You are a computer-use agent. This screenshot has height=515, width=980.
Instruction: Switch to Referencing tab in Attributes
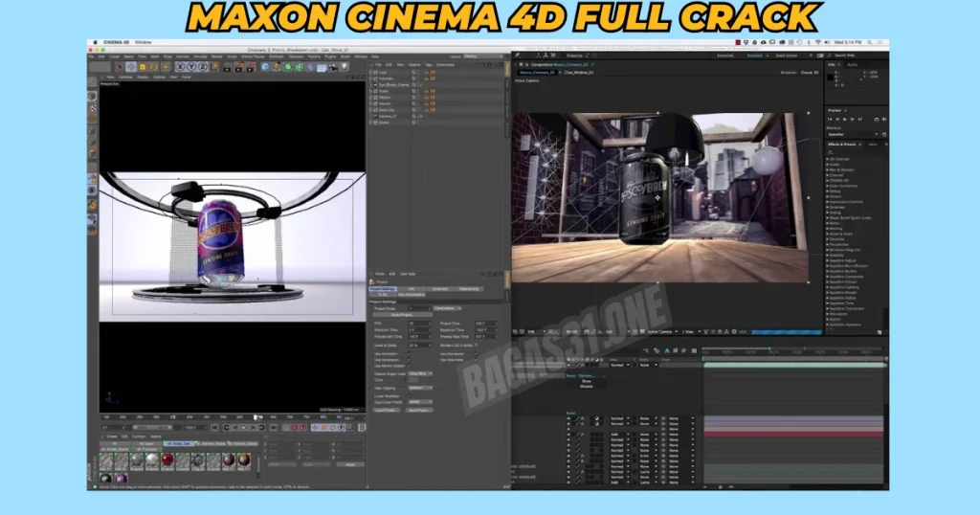point(469,289)
